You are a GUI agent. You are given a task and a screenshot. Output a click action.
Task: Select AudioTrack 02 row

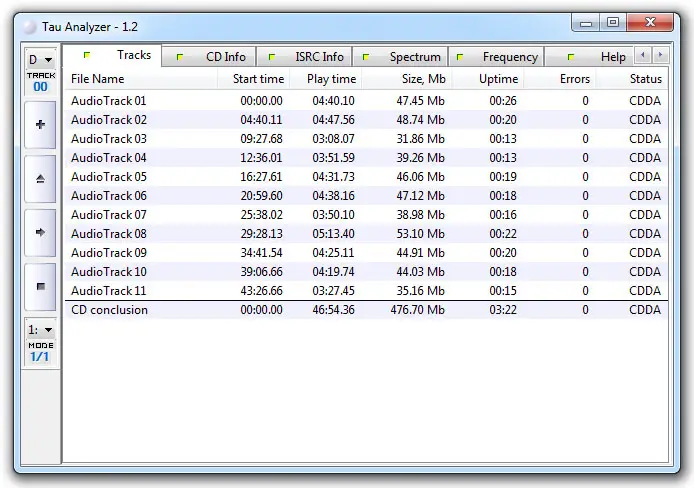pyautogui.click(x=366, y=120)
